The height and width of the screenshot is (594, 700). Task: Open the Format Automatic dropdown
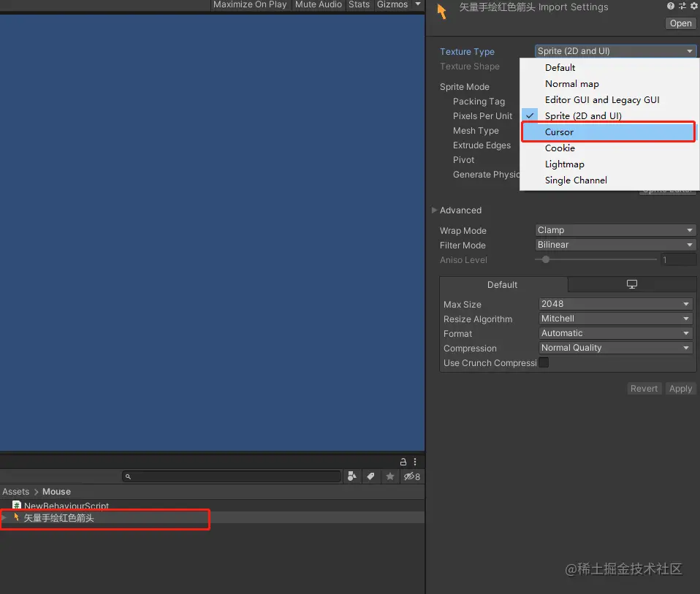[615, 333]
